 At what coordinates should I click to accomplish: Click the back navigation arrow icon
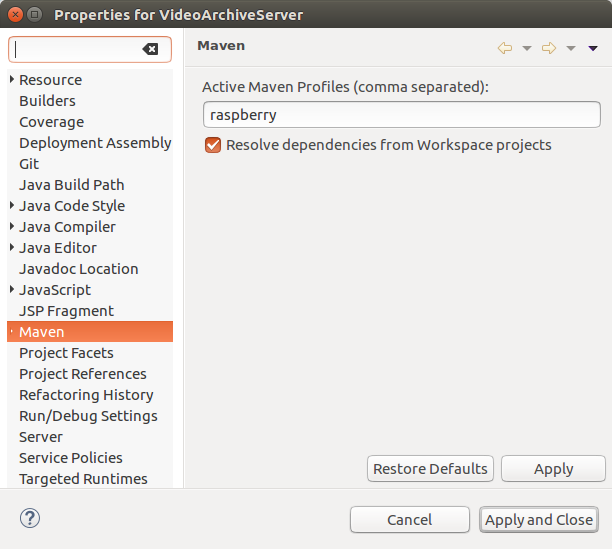coord(505,48)
